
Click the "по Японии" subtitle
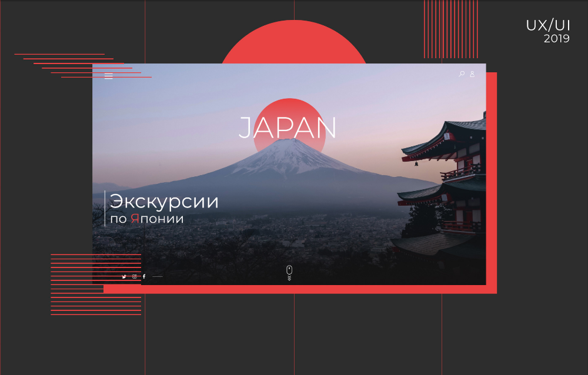pos(146,219)
